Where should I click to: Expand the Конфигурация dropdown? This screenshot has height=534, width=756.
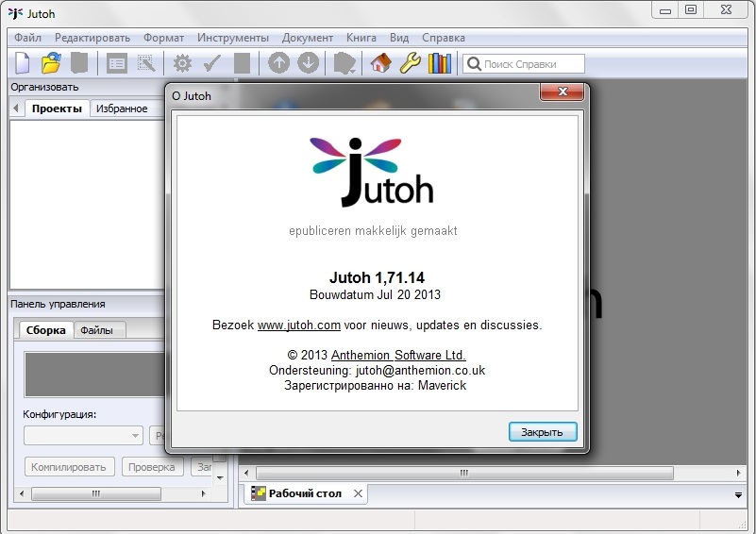coord(83,436)
